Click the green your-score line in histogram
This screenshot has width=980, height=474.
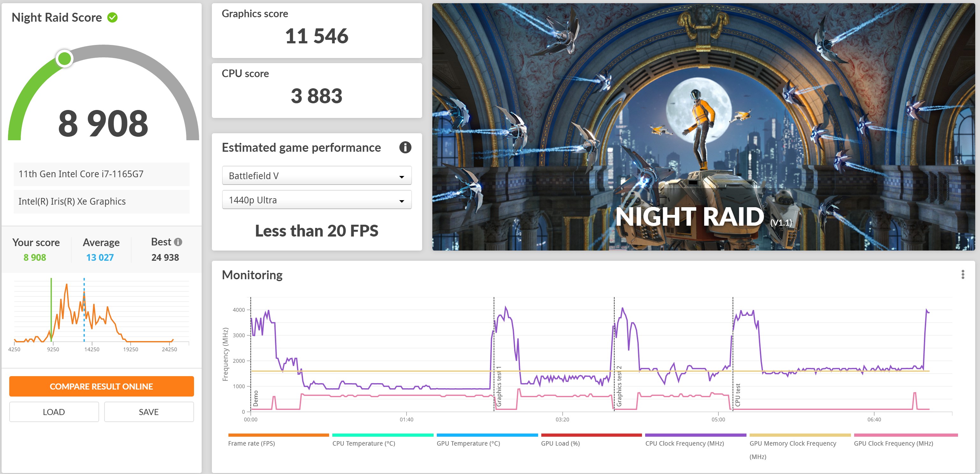(x=51, y=310)
